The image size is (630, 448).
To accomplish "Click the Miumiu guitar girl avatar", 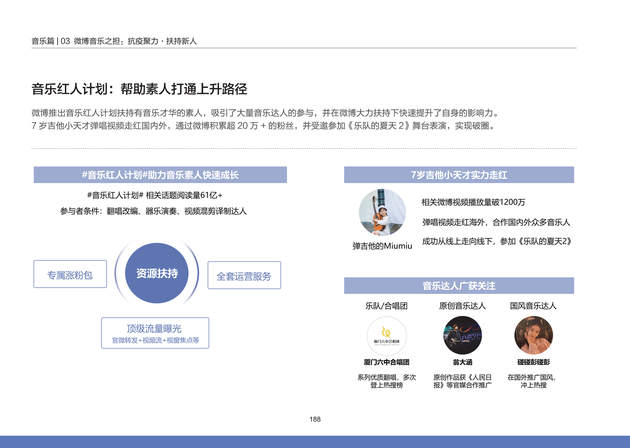I will [x=382, y=212].
